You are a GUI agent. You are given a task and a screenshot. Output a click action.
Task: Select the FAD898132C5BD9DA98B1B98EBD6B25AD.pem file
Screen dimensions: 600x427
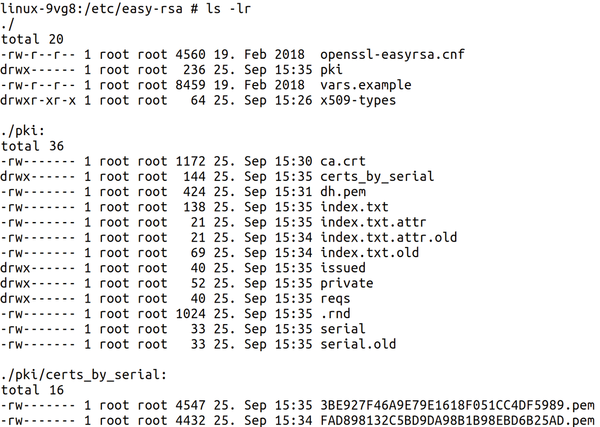pos(457,420)
